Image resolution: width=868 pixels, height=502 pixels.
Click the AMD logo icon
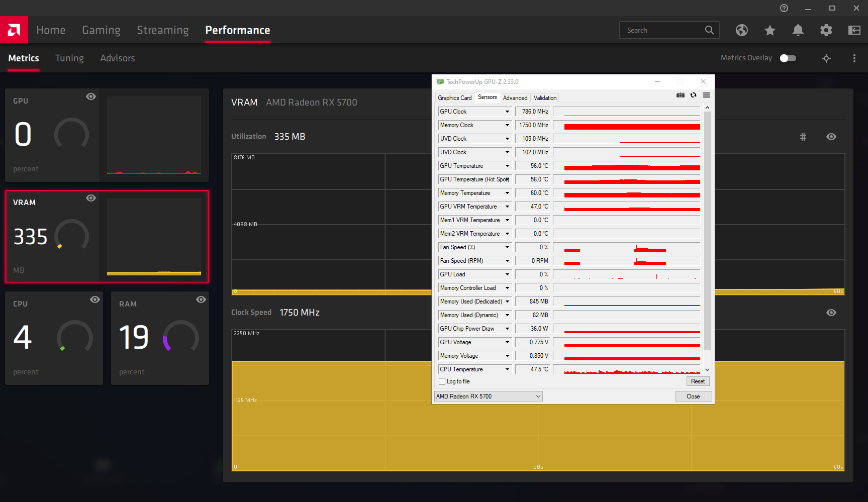[x=14, y=30]
